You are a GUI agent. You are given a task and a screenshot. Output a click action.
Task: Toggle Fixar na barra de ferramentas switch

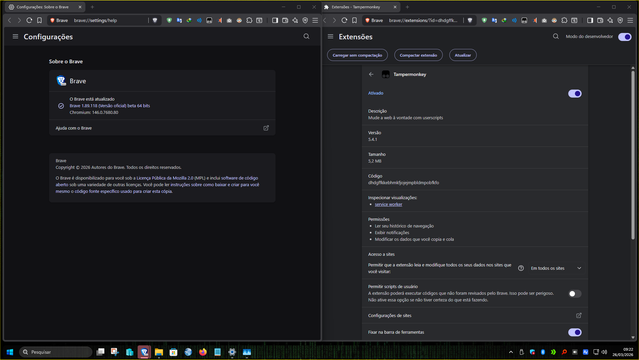click(x=575, y=332)
